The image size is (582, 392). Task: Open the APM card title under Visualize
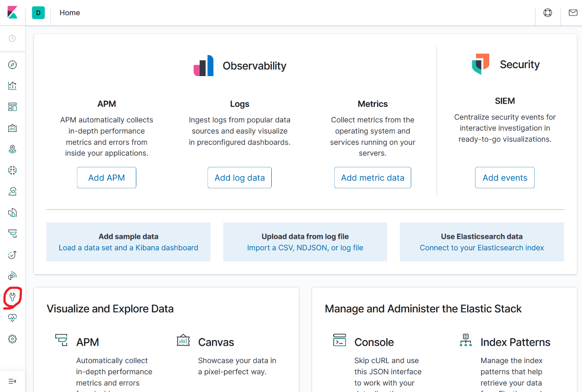(88, 342)
